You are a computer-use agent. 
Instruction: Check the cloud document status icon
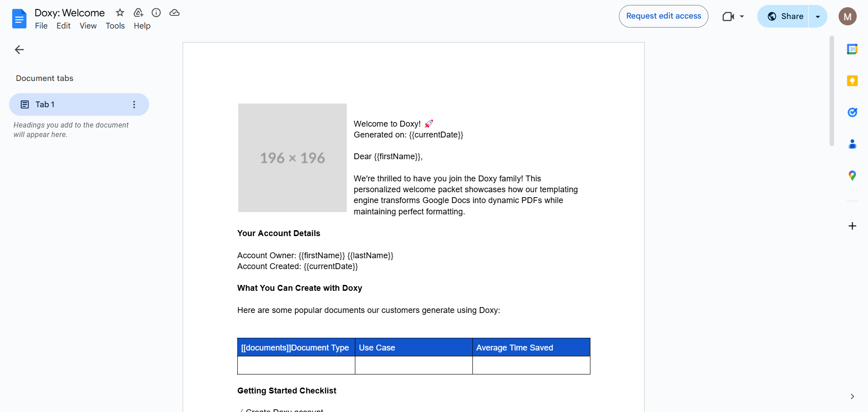pyautogui.click(x=175, y=13)
